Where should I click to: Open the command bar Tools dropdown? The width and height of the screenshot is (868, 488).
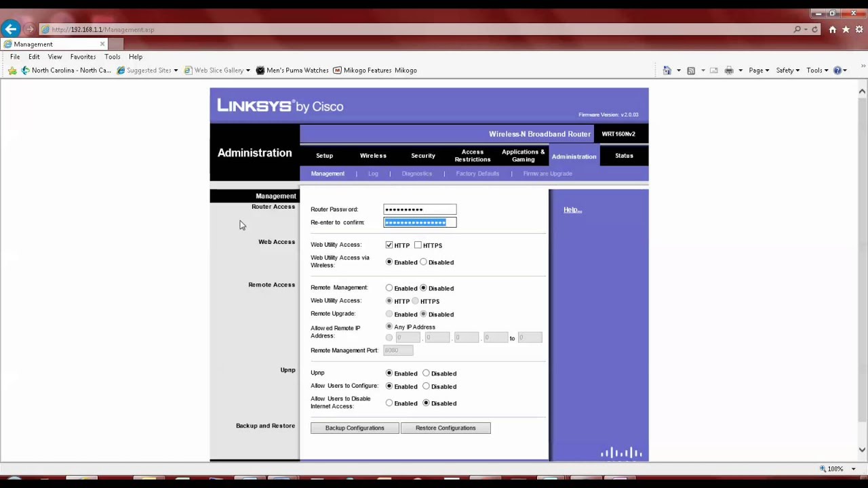tap(817, 70)
